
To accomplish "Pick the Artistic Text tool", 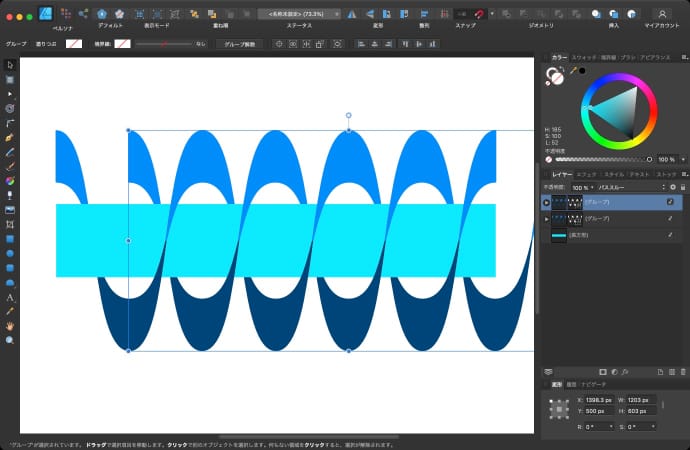I will tap(10, 297).
